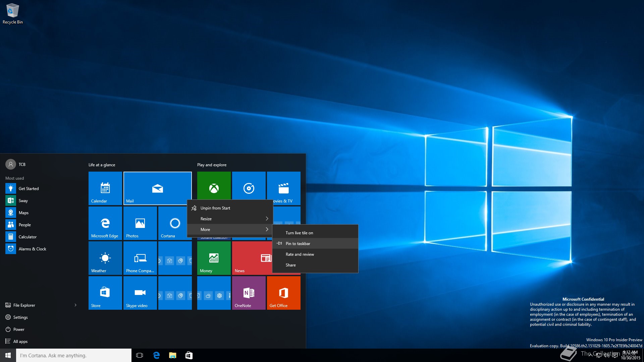Open the Weather tile
This screenshot has width=644, height=362.
click(105, 258)
